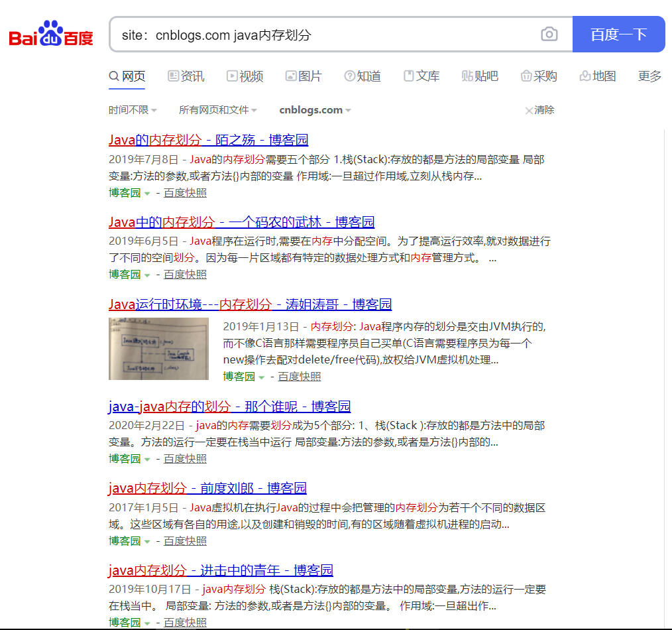Viewport: 672px width, 630px height.
Task: View cached page of 前度刘郎's article
Action: pos(184,540)
